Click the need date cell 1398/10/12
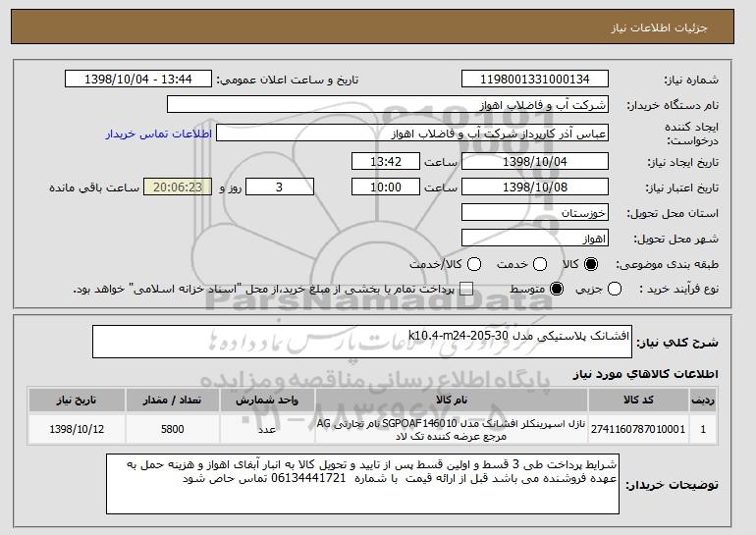This screenshot has height=535, width=756. pos(77,429)
